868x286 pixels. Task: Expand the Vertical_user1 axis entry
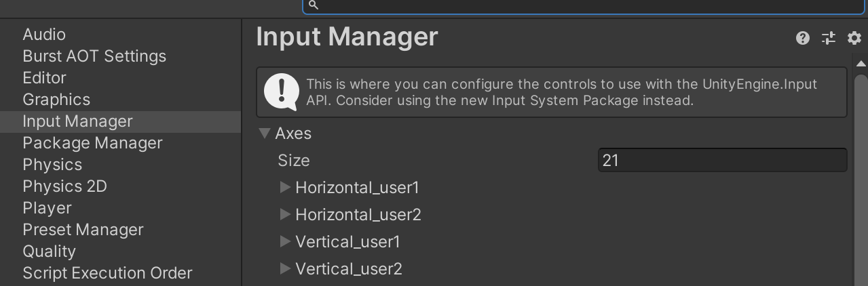[286, 241]
